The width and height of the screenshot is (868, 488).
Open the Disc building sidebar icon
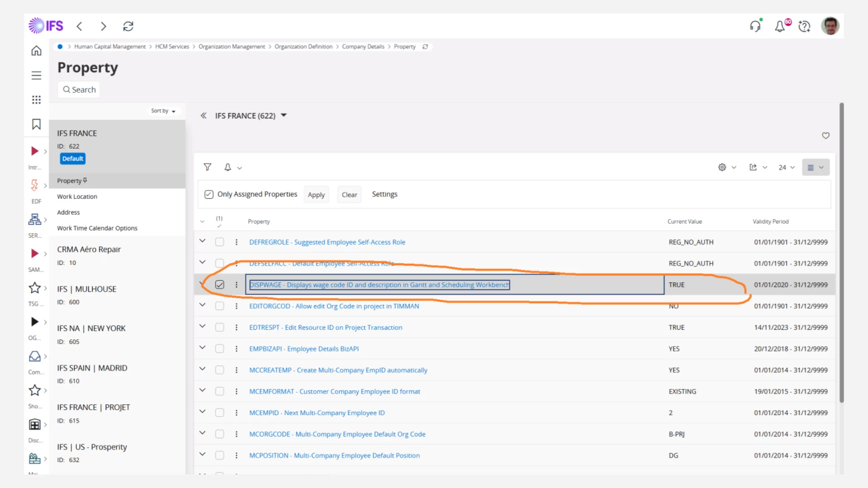[35, 424]
